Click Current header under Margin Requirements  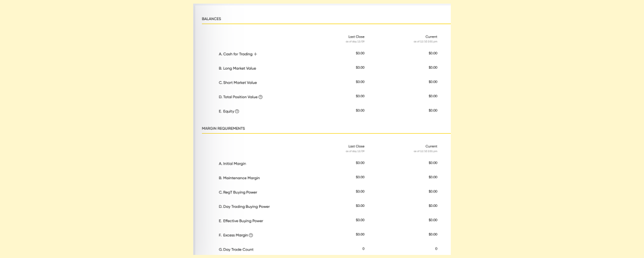pos(431,146)
